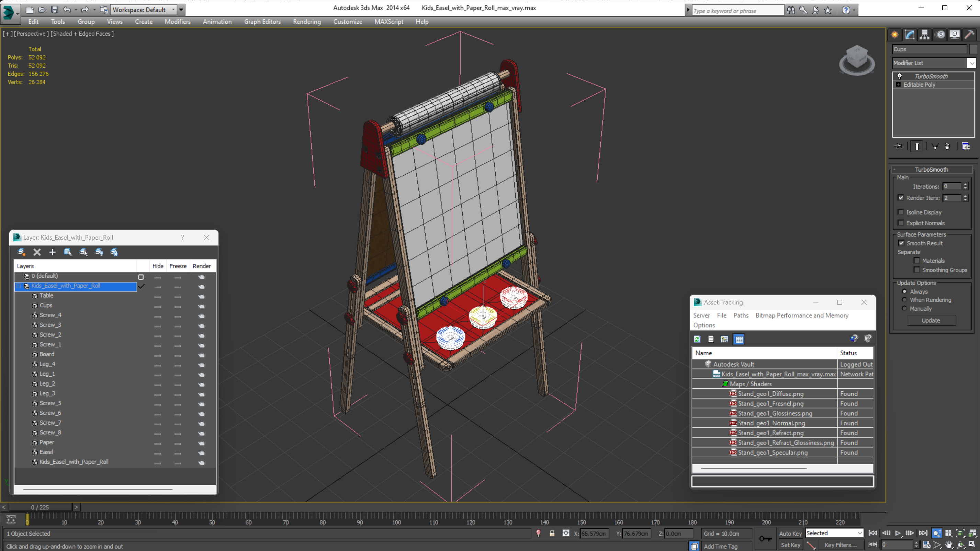Open the Rendering menu
The height and width of the screenshot is (551, 980).
point(307,22)
